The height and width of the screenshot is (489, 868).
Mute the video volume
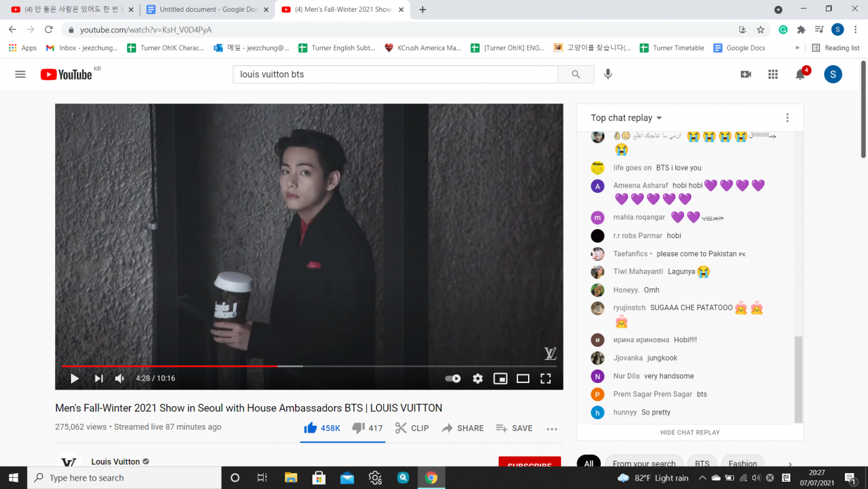click(x=120, y=378)
